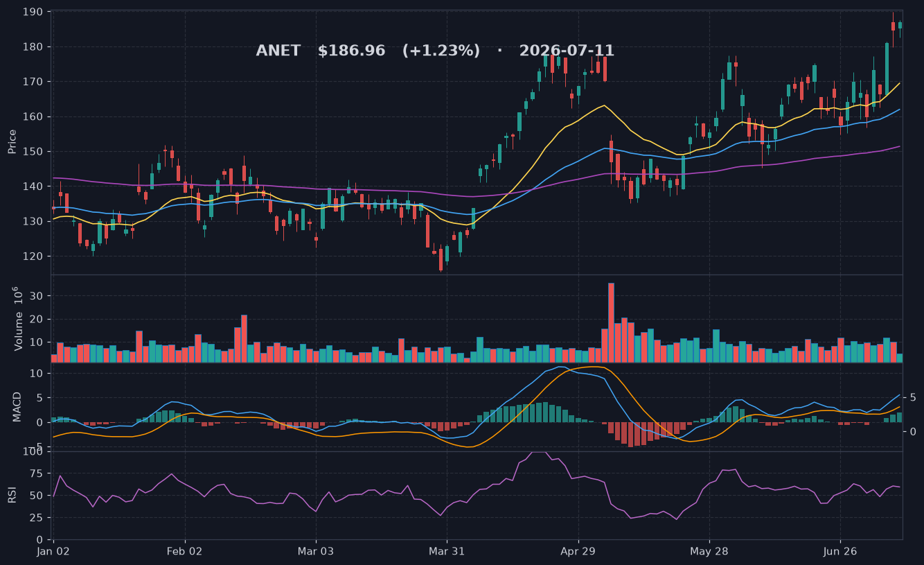Click the May 28 date tick label
924x565 pixels.
coord(709,552)
